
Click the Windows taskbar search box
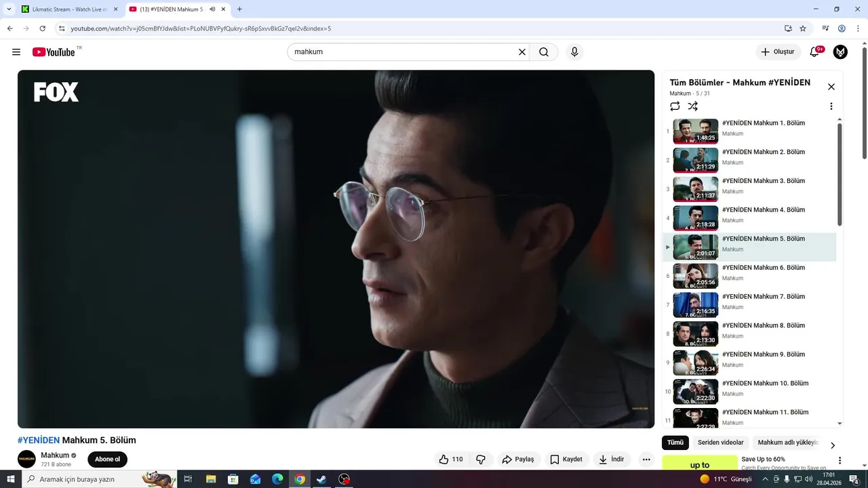[x=98, y=479]
